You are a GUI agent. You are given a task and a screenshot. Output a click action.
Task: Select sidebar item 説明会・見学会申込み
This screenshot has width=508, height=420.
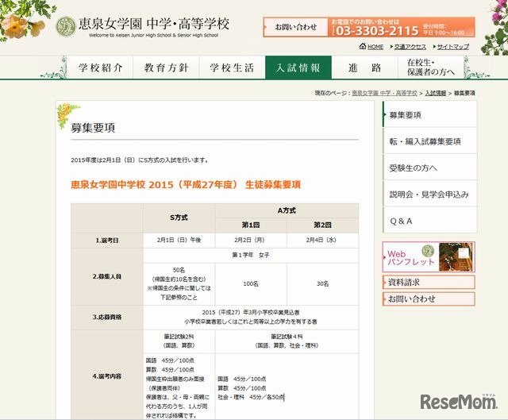(x=429, y=194)
